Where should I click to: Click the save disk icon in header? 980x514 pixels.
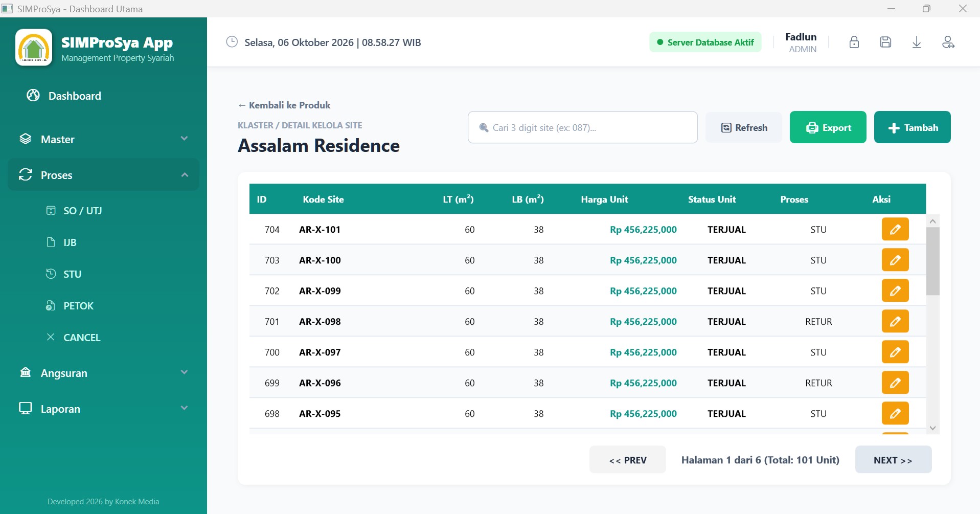tap(885, 42)
